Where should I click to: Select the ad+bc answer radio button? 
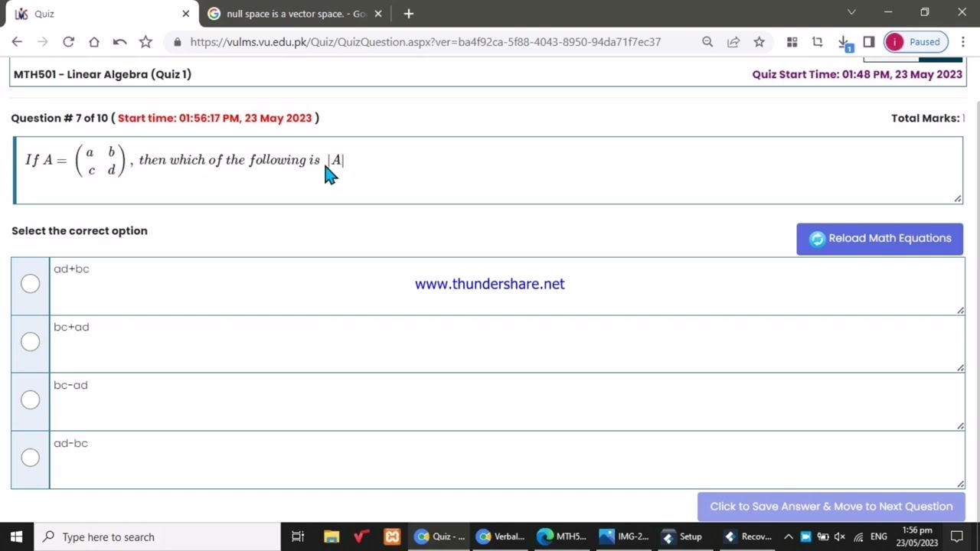tap(30, 284)
